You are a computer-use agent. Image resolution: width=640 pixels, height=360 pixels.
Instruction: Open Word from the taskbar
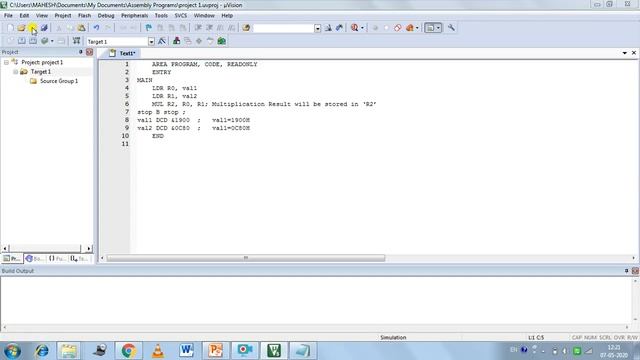click(187, 351)
